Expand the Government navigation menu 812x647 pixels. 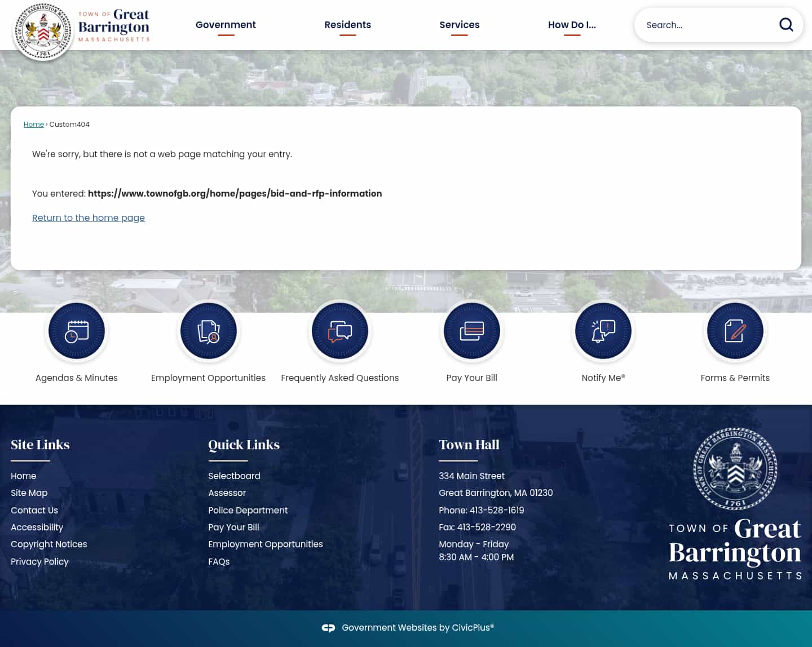pos(226,25)
